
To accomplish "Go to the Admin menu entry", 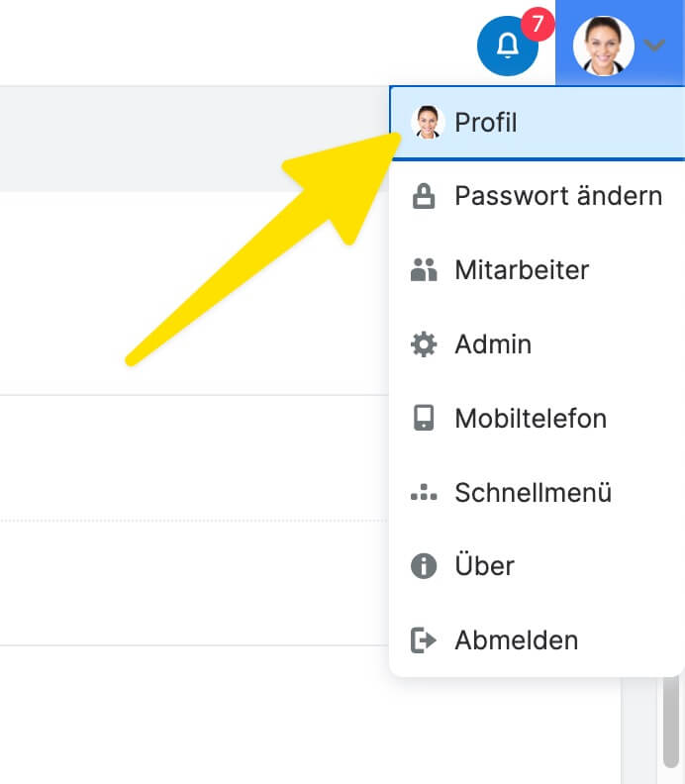I will (x=493, y=344).
